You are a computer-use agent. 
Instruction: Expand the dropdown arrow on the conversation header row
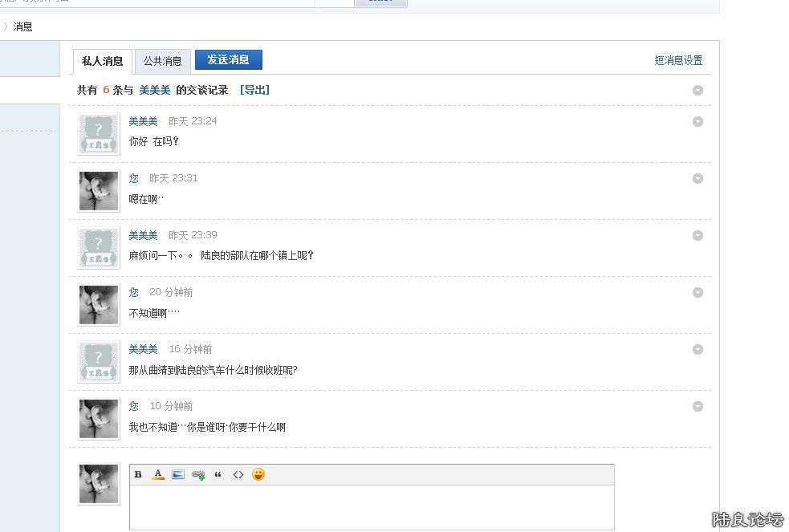697,90
